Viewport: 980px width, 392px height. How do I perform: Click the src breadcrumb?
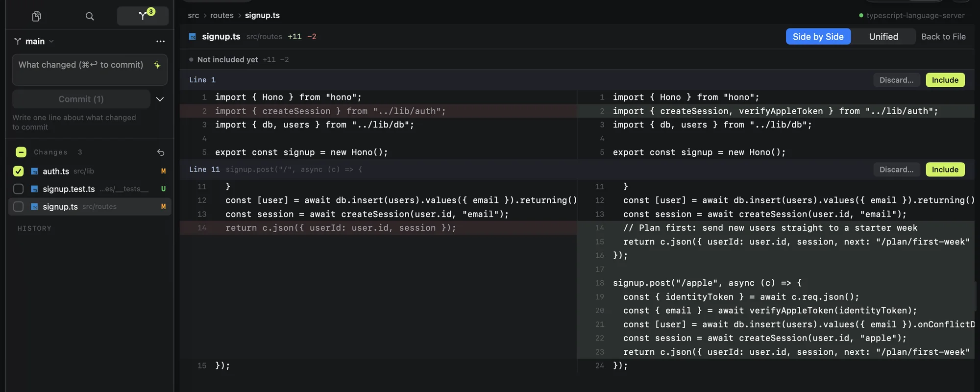tap(194, 15)
